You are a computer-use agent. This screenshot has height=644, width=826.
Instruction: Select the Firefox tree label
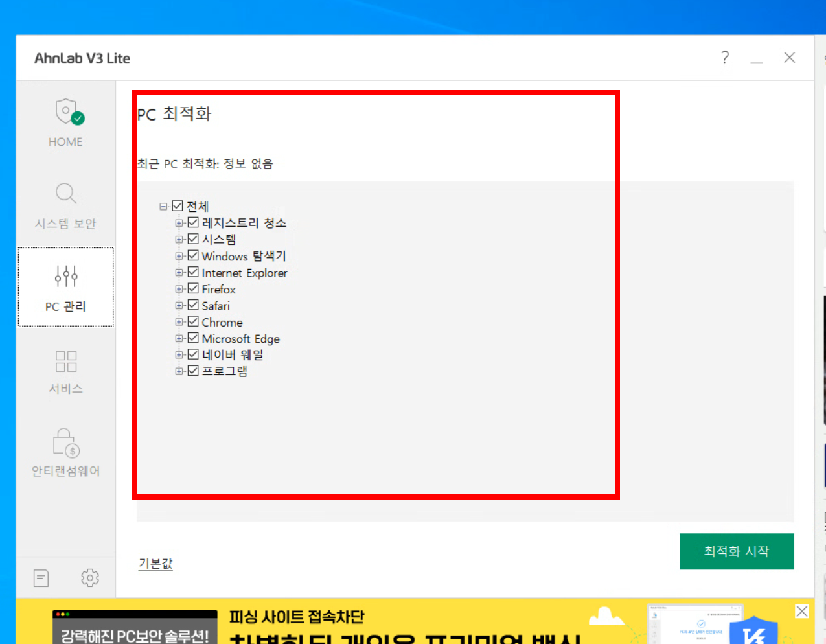219,289
